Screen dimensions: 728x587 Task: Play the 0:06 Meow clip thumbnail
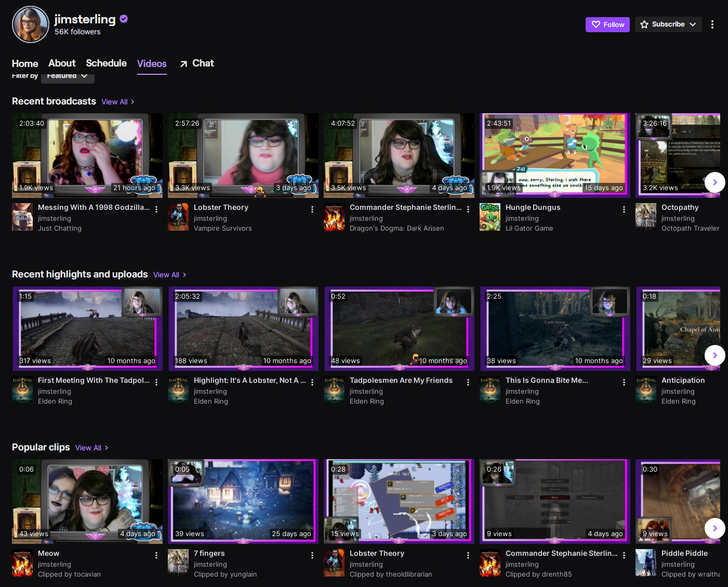pos(87,501)
